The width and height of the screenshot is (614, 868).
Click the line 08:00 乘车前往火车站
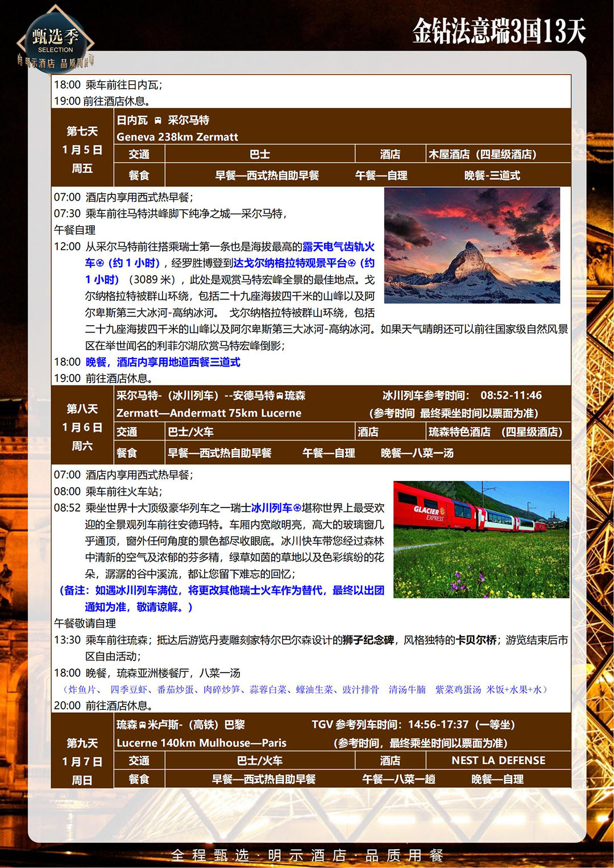coord(108,492)
